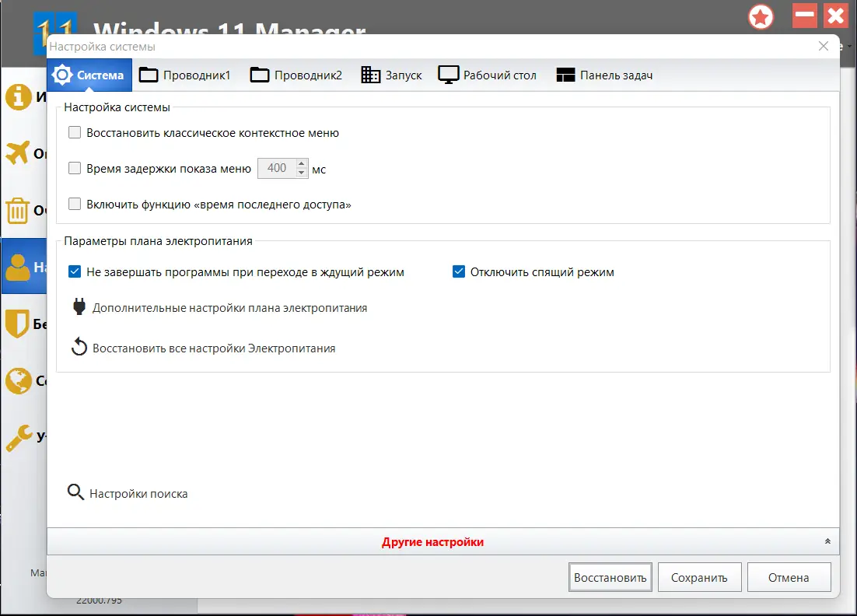The image size is (857, 616).
Task: Open Настройки поиска link
Action: (x=138, y=494)
